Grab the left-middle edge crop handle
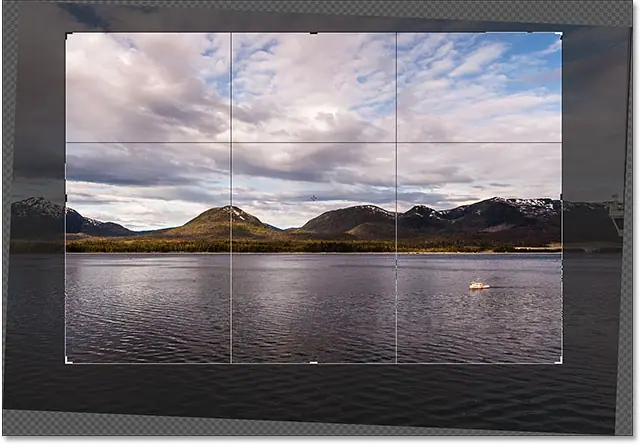Screen dimensions: 641x445 66,198
